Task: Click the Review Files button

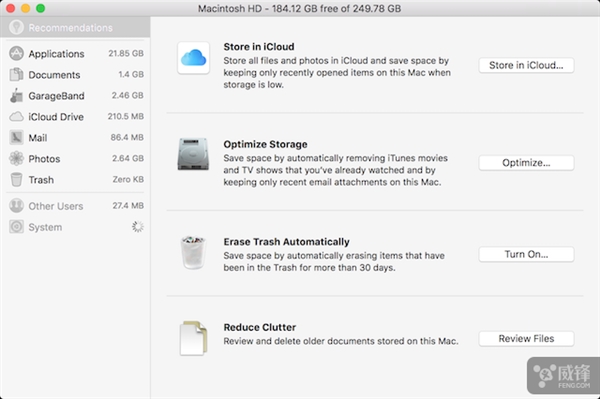Action: (526, 339)
